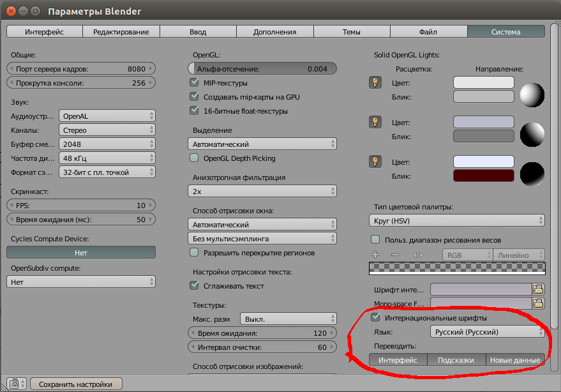Toggle 16-битные float-текстуры checkbox
The image size is (561, 392).
(x=194, y=110)
